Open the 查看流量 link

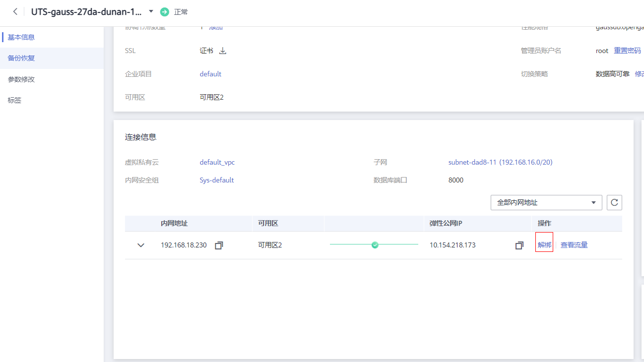[574, 245]
